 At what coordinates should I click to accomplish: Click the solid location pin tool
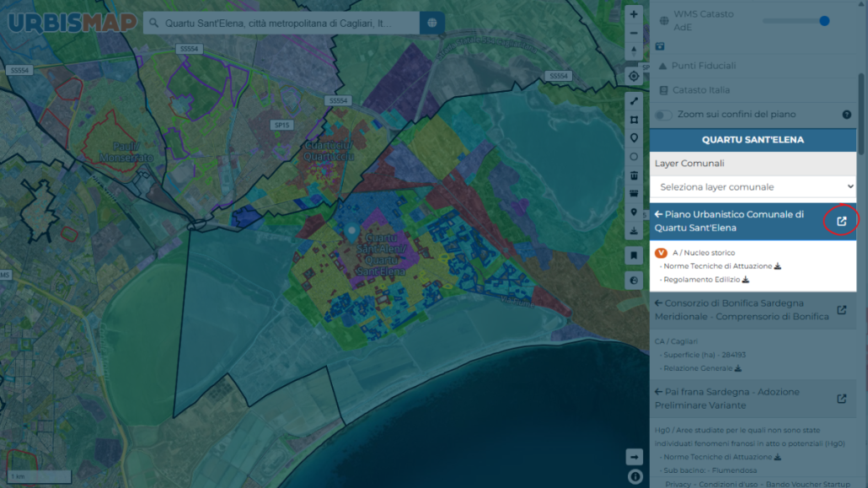click(x=634, y=212)
